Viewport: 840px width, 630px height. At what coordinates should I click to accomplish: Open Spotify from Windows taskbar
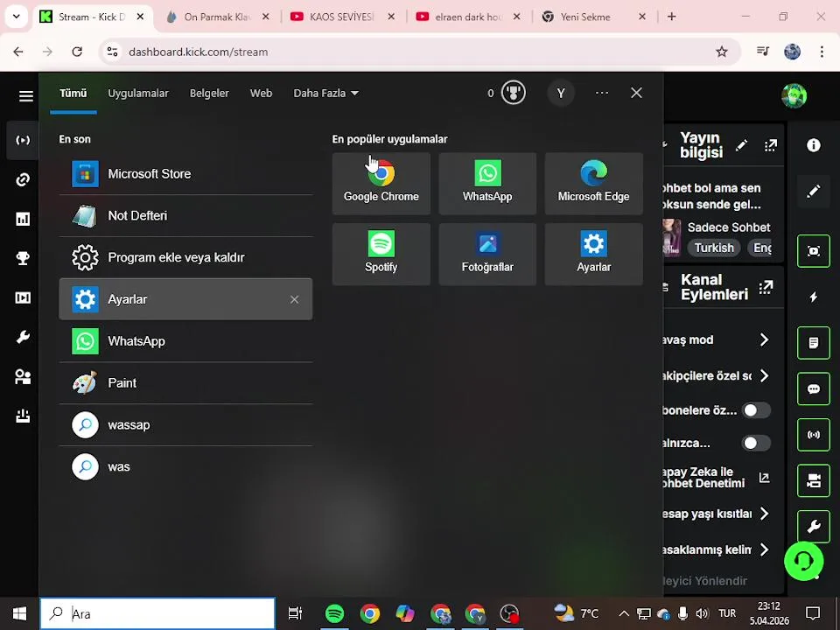coord(334,613)
